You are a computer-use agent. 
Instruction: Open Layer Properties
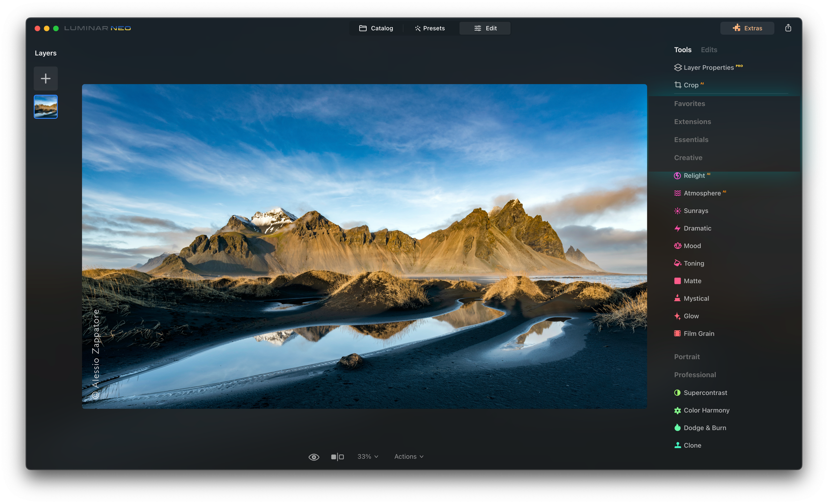[x=708, y=67]
